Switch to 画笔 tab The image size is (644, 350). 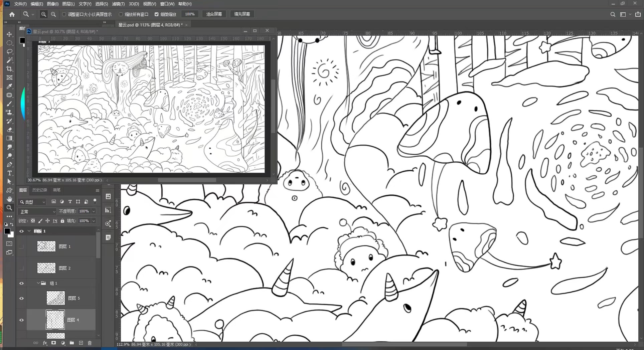click(57, 190)
